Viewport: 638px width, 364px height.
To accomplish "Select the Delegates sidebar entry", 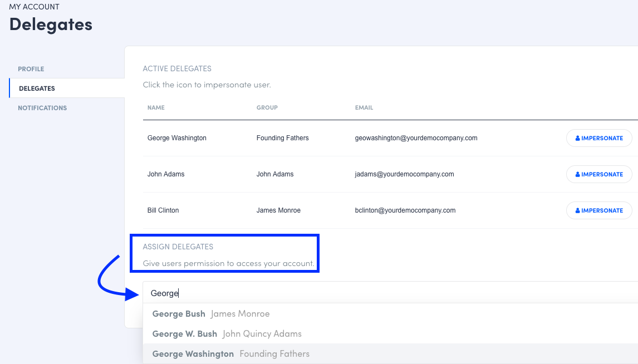I will pos(37,88).
